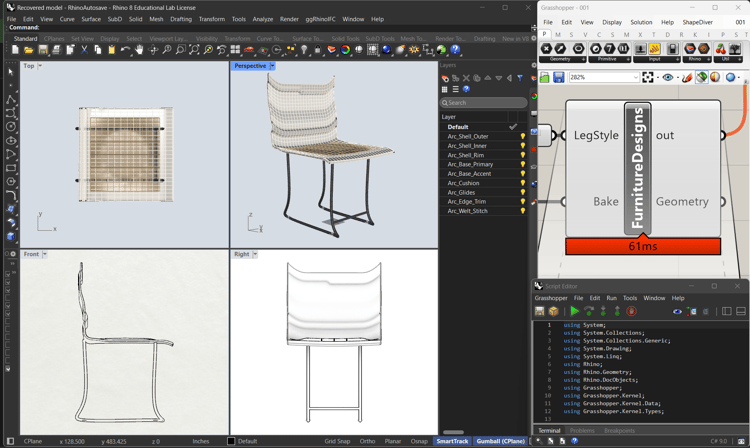
Task: Click the Help icon in Rhino Standard toolbar
Action: point(455,49)
